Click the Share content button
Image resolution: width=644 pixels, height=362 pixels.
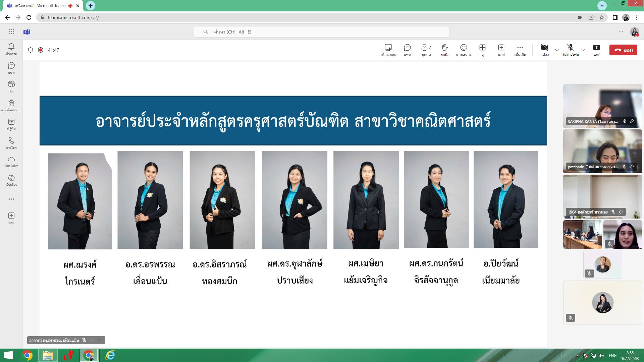click(x=596, y=50)
